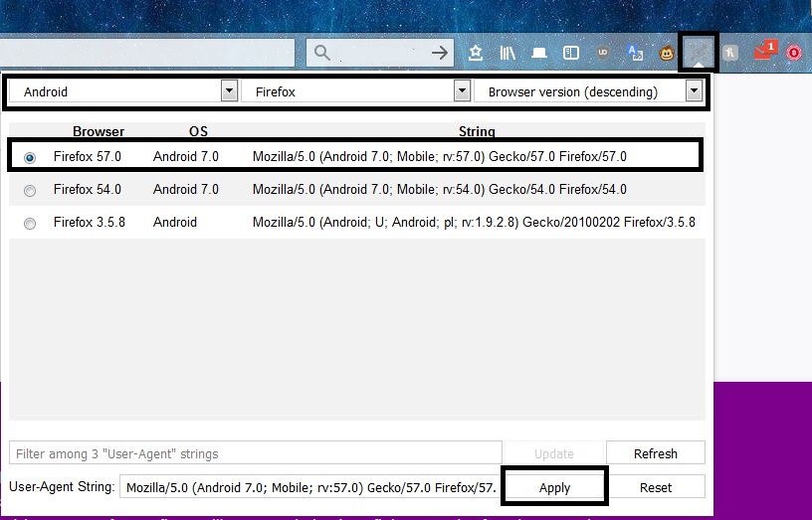The image size is (812, 520).
Task: Open the uBlock Origin shield icon
Action: coord(602,53)
